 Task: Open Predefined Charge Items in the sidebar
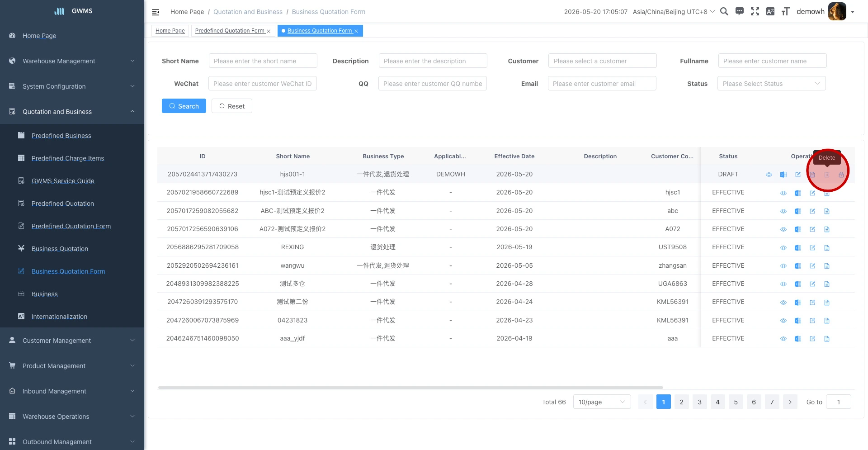[x=72, y=158]
